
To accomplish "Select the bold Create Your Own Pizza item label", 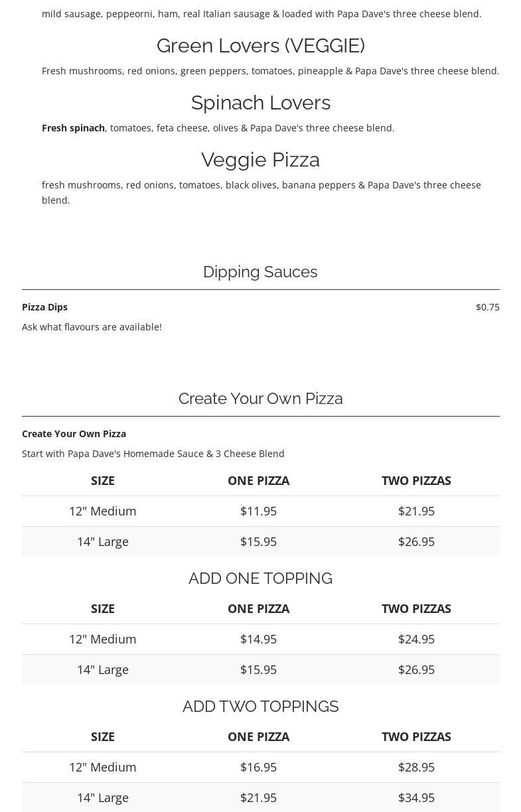I will [x=74, y=434].
